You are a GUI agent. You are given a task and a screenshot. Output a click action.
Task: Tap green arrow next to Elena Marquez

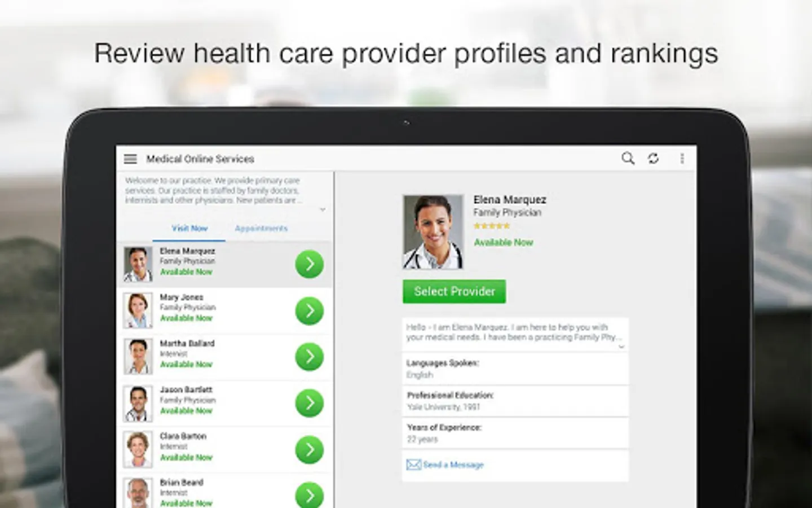pyautogui.click(x=309, y=264)
